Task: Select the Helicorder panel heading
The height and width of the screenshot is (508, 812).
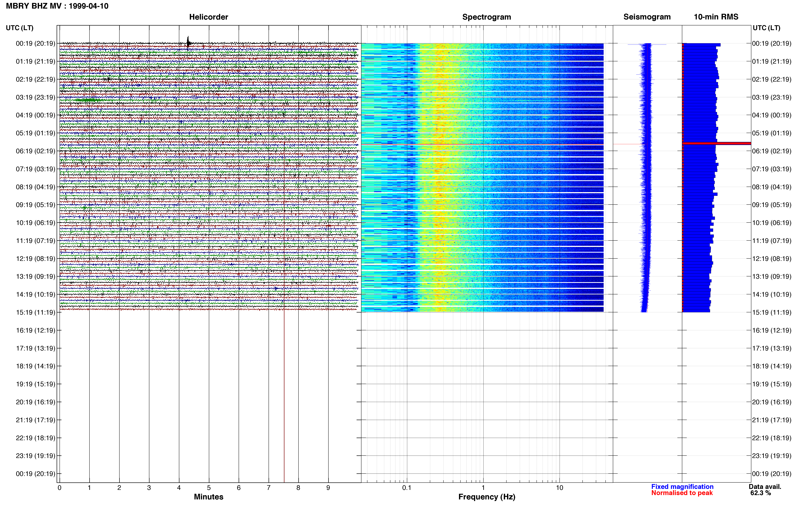Action: (x=209, y=17)
